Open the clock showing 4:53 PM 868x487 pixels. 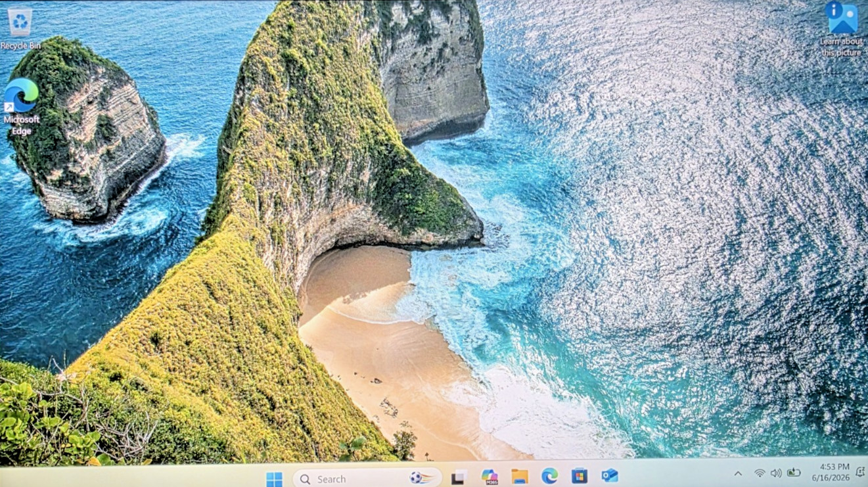point(835,467)
